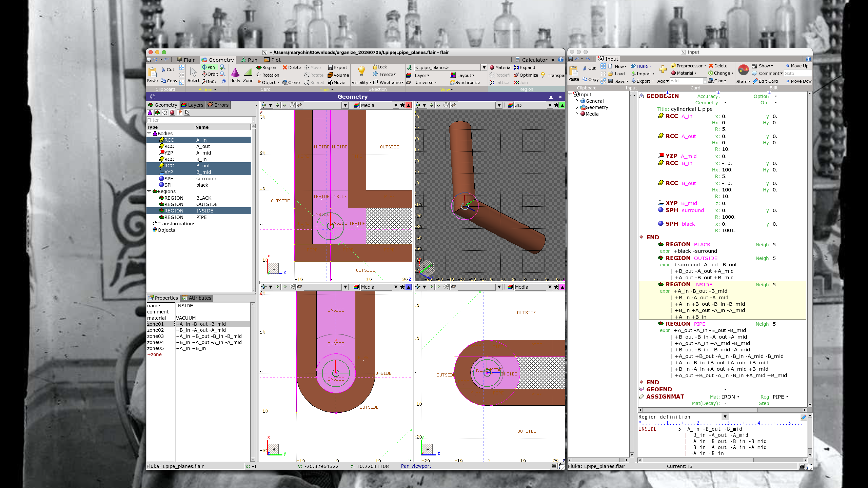Toggle the blue triangle viewport marker

(x=408, y=287)
